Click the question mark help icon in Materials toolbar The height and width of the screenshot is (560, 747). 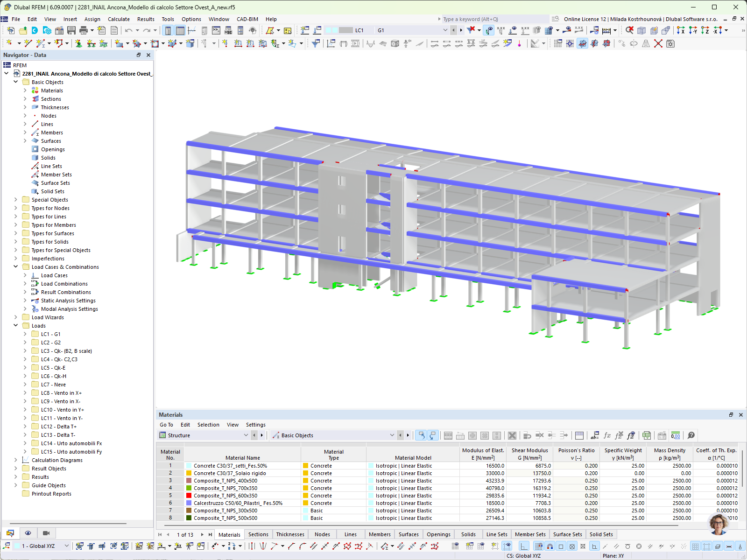691,435
